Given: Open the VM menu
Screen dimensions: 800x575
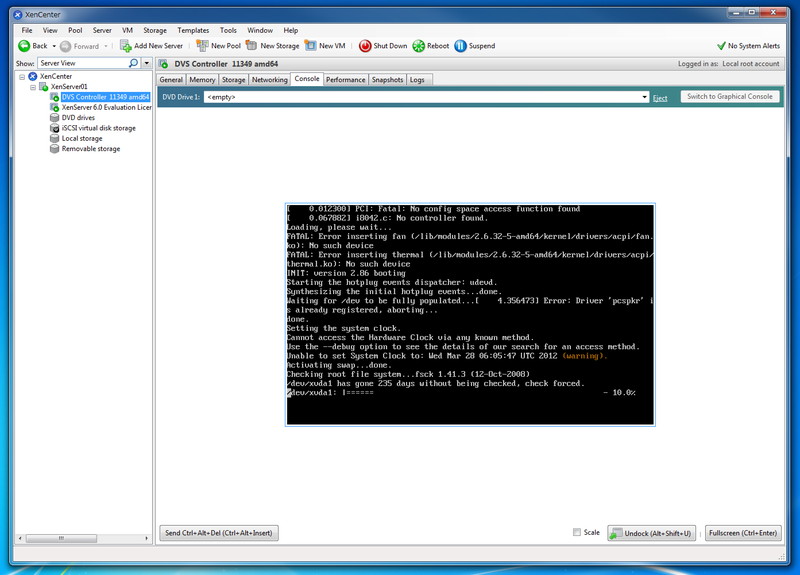Looking at the screenshot, I should coord(128,30).
